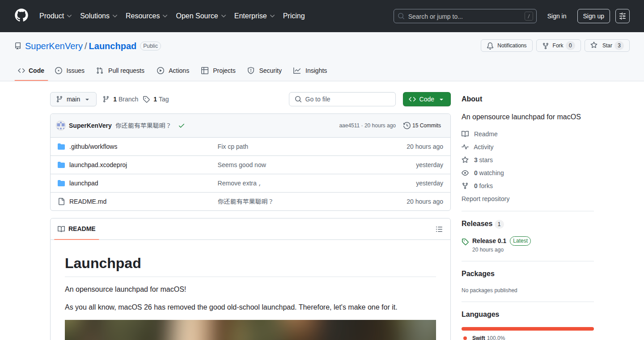Click the SuperKenVery author name in commit row

tap(90, 126)
